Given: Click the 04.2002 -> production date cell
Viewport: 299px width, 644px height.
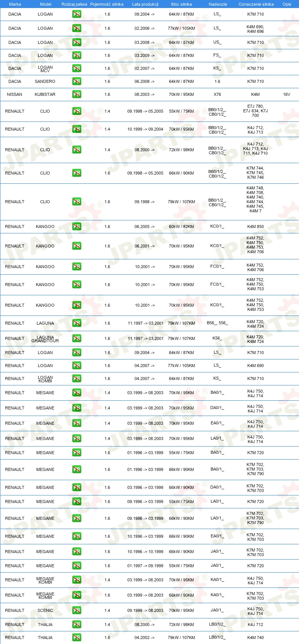Looking at the screenshot, I should point(145,638).
